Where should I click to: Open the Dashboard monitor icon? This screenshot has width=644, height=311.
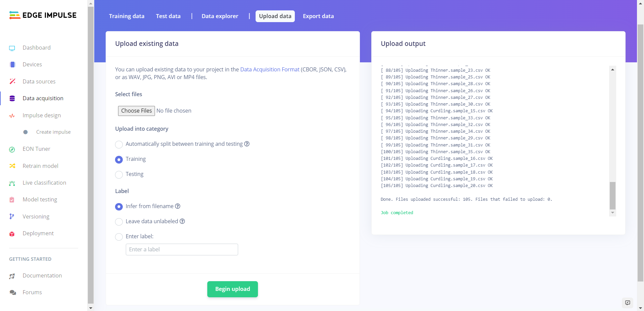point(12,48)
